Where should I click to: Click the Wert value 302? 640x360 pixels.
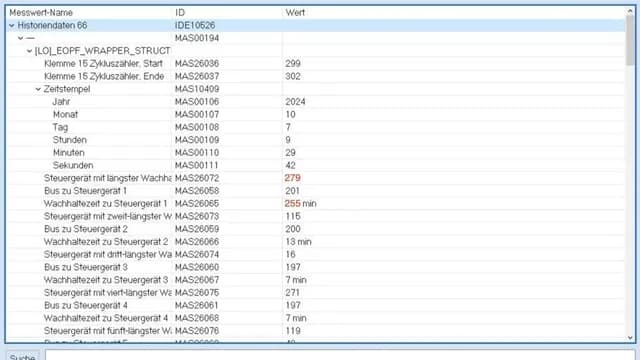(x=293, y=76)
